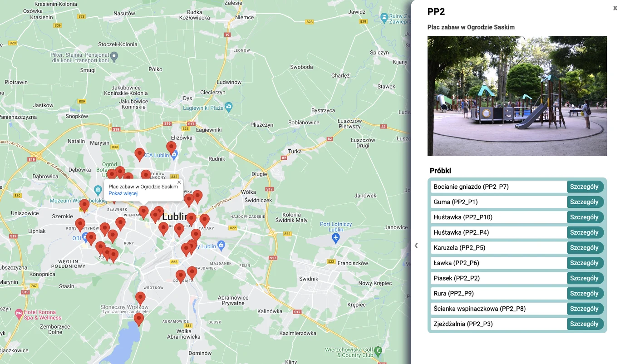Screen dimensions: 620x364
Task: Close the Plac zabaw map popup
Action: 179,182
